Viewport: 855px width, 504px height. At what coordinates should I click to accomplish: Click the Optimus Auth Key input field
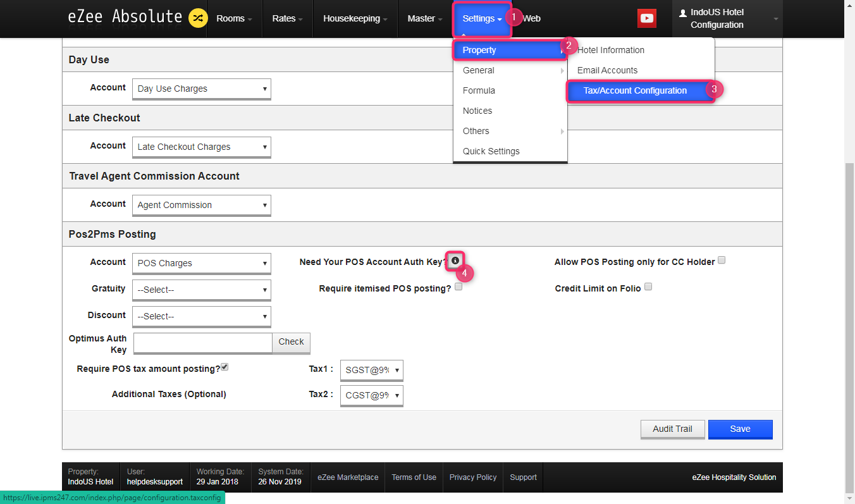coord(203,343)
